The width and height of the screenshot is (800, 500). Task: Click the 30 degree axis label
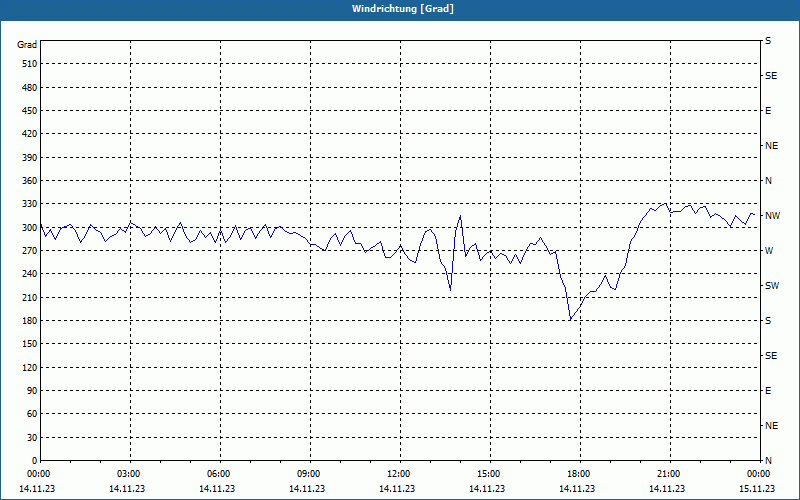(32, 438)
